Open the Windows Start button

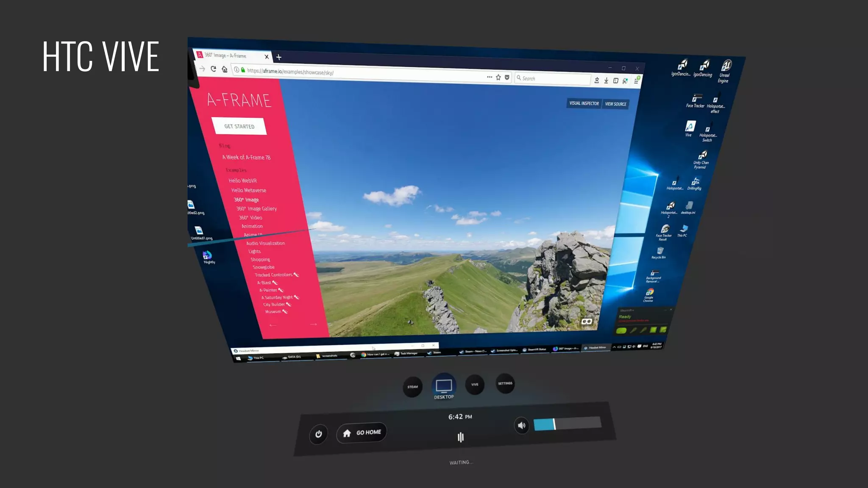point(238,359)
